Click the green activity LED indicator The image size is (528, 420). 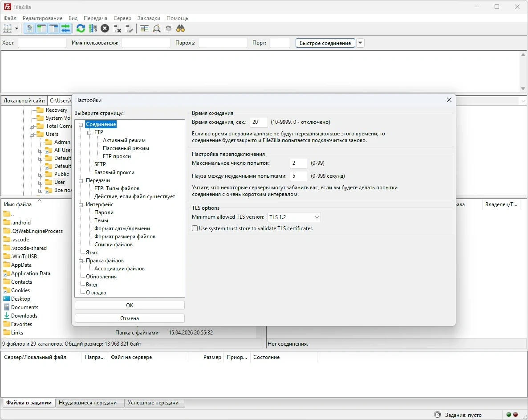(509, 415)
